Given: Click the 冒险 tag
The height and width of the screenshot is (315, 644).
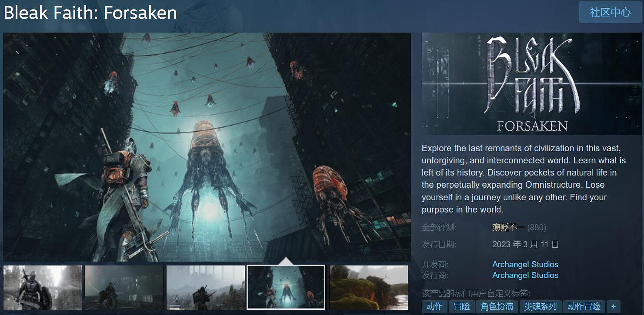Looking at the screenshot, I should point(461,307).
